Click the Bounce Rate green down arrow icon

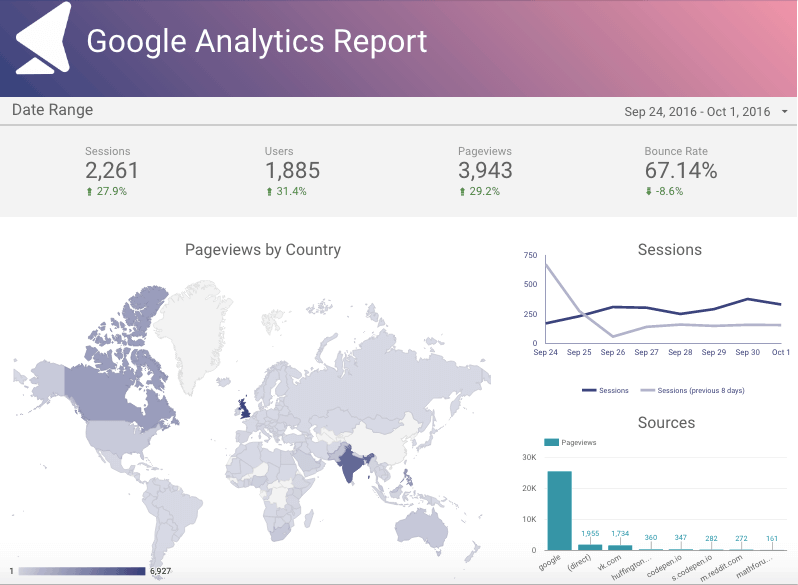(x=648, y=191)
